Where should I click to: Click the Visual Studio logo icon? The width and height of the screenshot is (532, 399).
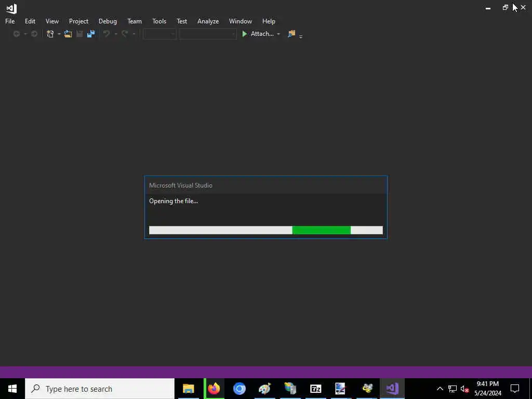tap(11, 8)
